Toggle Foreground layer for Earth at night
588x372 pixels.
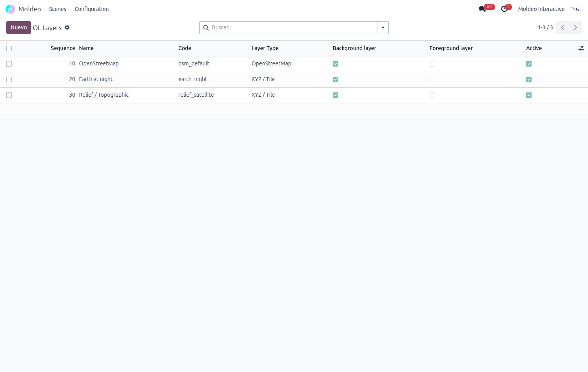click(432, 79)
